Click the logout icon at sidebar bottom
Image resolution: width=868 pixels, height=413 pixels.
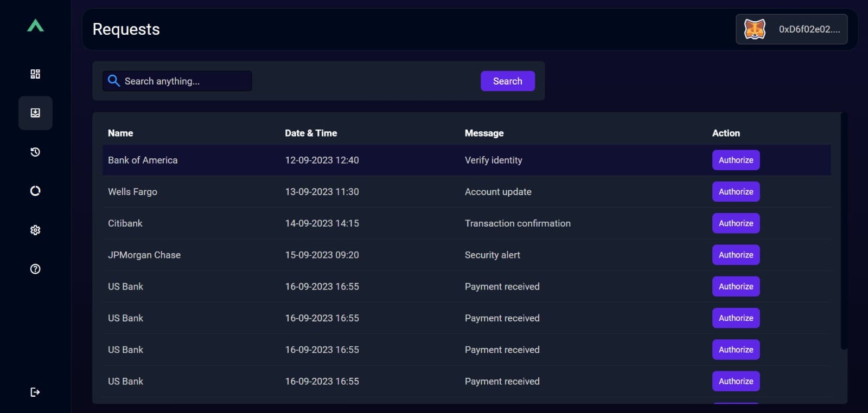point(34,392)
